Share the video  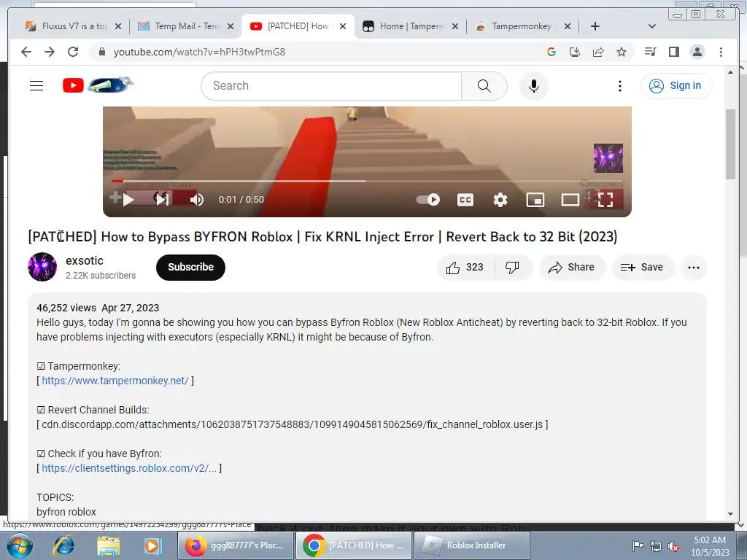click(x=572, y=268)
